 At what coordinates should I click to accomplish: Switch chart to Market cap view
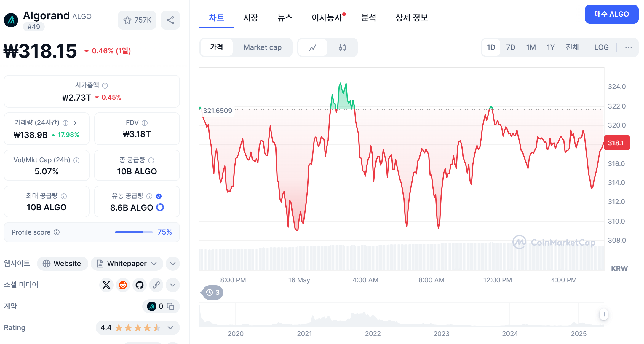pyautogui.click(x=263, y=47)
